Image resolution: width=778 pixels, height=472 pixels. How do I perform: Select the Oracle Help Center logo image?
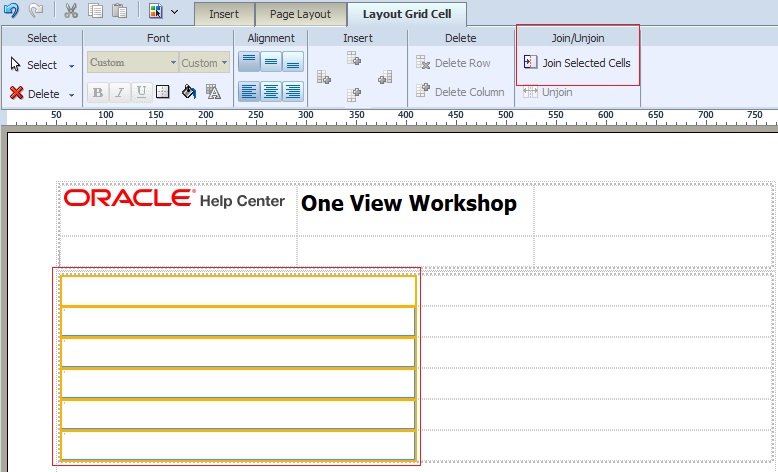[x=174, y=199]
